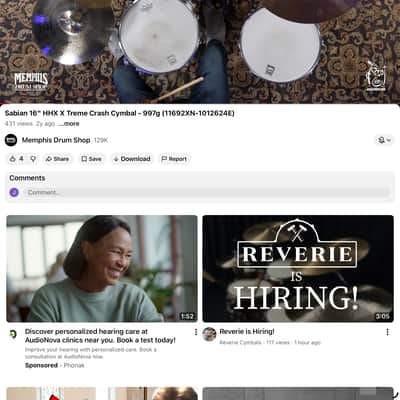Open the Reverie is Hiring thumbnail
The image size is (400, 400).
(298, 269)
